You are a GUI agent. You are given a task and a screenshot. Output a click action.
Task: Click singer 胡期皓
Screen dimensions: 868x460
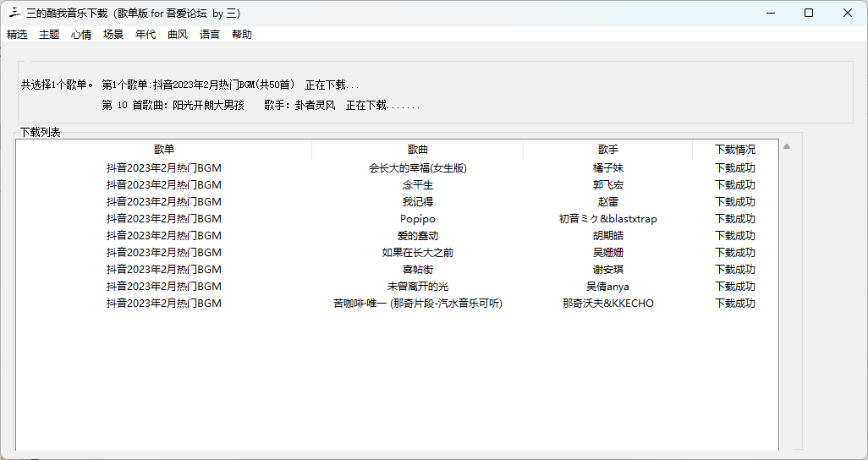pyautogui.click(x=607, y=235)
